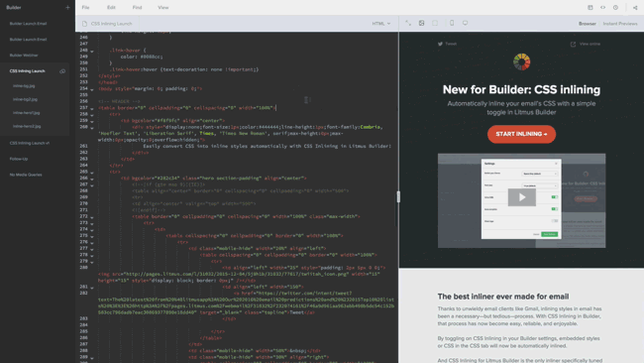Click line number 283 in the gutter

[x=84, y=318]
